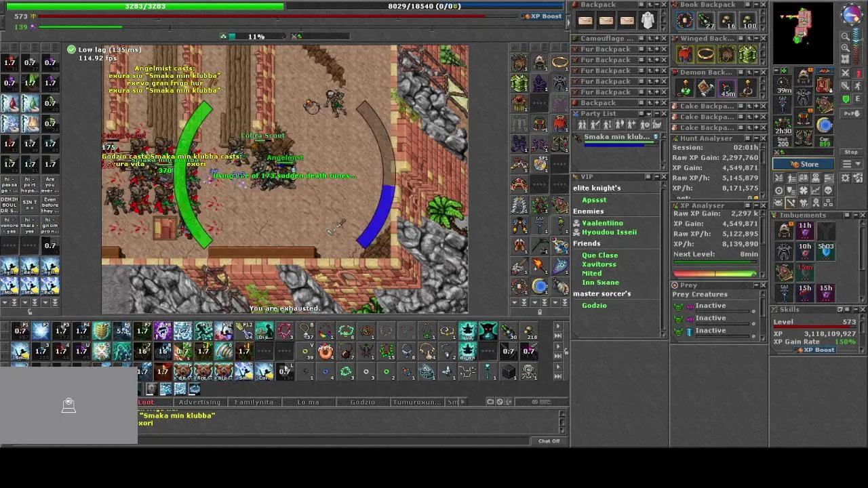Viewport: 868px width, 488px height.
Task: Expand the Camouflage backpack panel
Action: pyautogui.click(x=657, y=39)
